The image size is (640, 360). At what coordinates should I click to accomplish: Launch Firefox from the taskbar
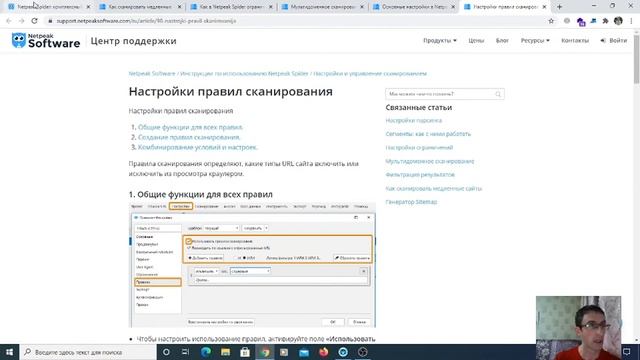tap(324, 352)
